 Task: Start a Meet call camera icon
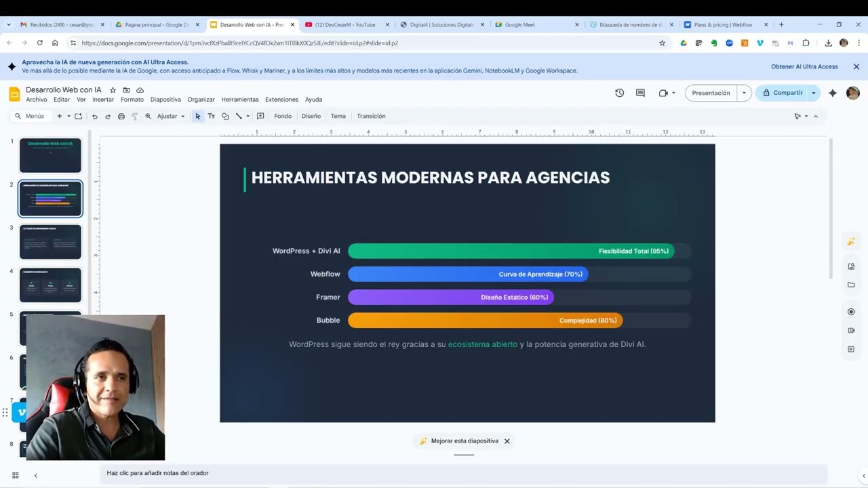tap(663, 93)
